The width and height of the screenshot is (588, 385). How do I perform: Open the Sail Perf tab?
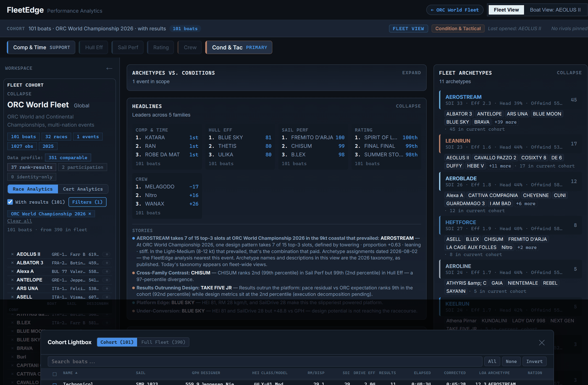point(128,47)
